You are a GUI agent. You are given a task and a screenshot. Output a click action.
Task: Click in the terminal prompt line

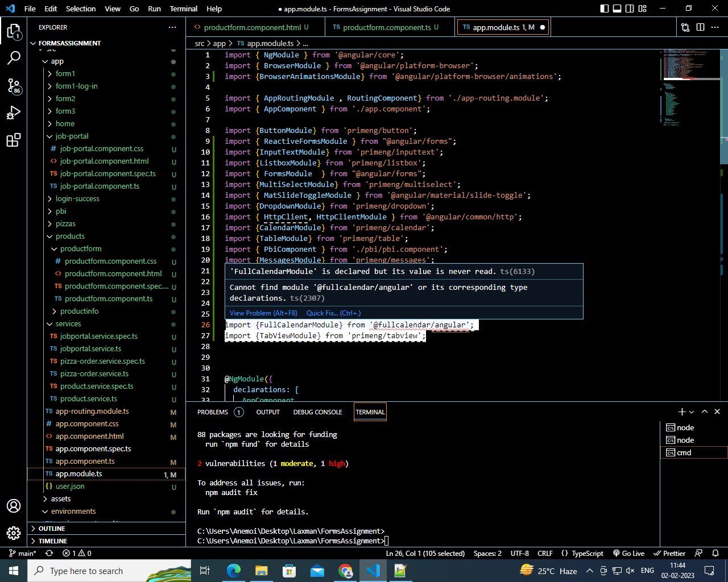pyautogui.click(x=293, y=541)
